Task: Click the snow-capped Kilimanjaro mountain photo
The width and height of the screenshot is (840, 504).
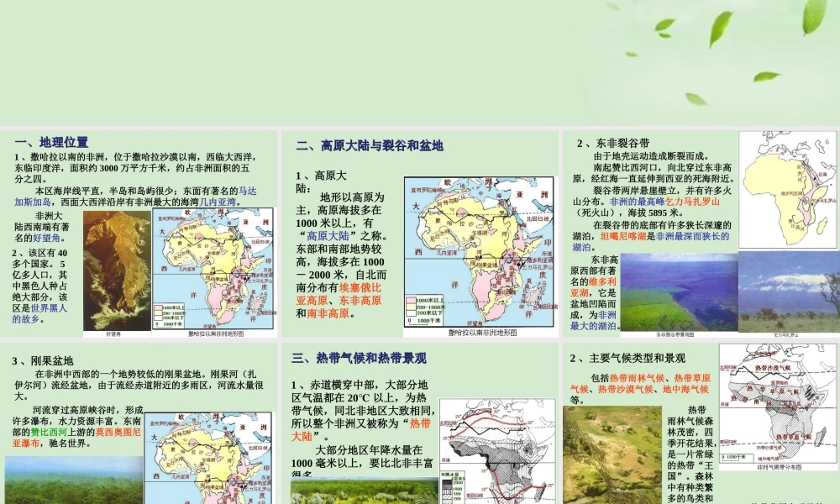Action: tap(789, 292)
